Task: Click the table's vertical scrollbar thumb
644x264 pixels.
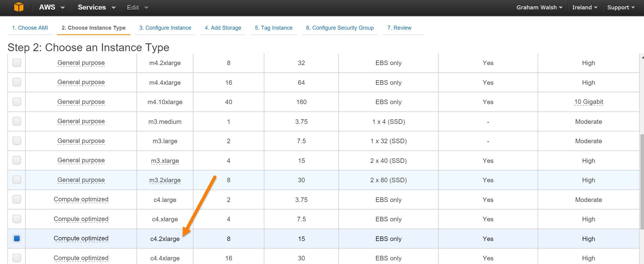Action: tap(642, 182)
